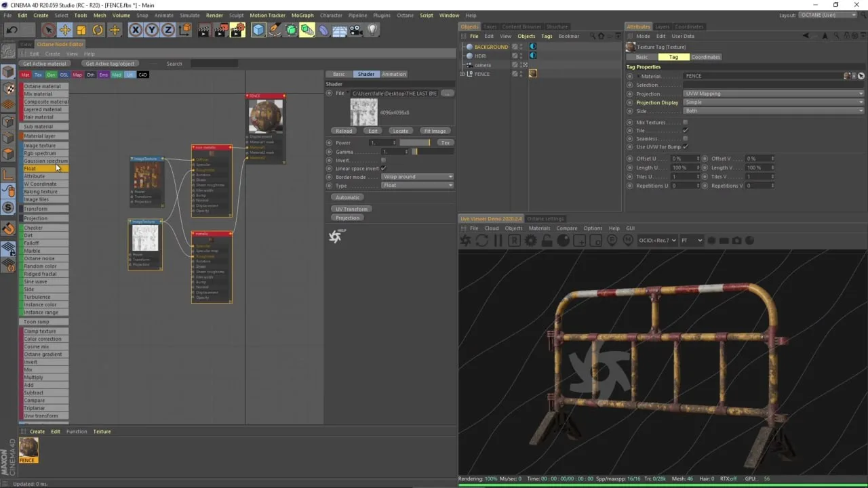The width and height of the screenshot is (868, 488).
Task: Click the Pen spline tool icon
Action: [x=275, y=30]
